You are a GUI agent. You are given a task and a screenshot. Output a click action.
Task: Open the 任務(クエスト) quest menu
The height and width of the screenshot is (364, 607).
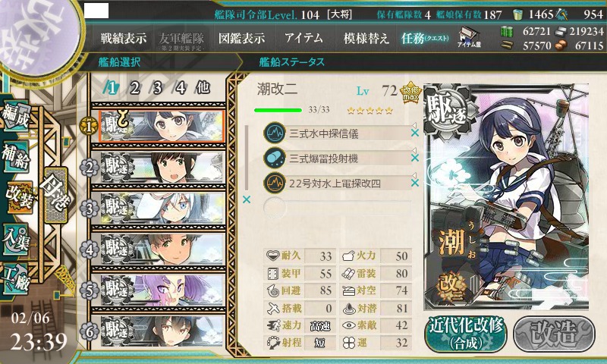click(425, 38)
